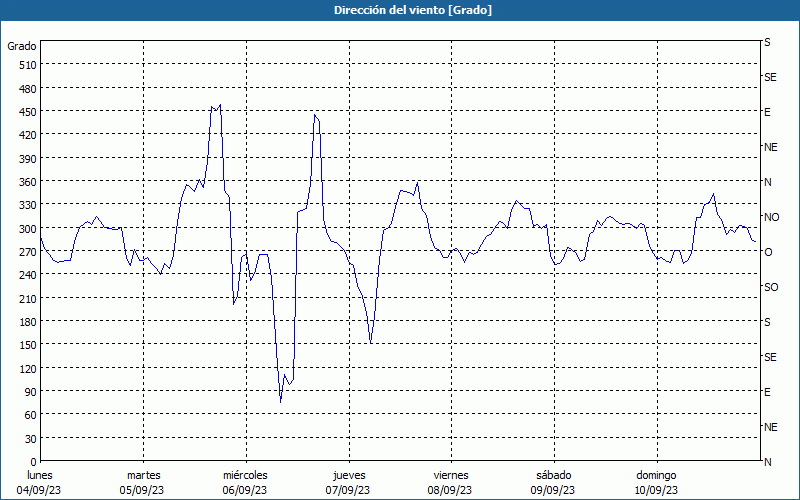Viewport: 800px width, 500px height.
Task: Select the date 04/09/23
Action: (39, 490)
